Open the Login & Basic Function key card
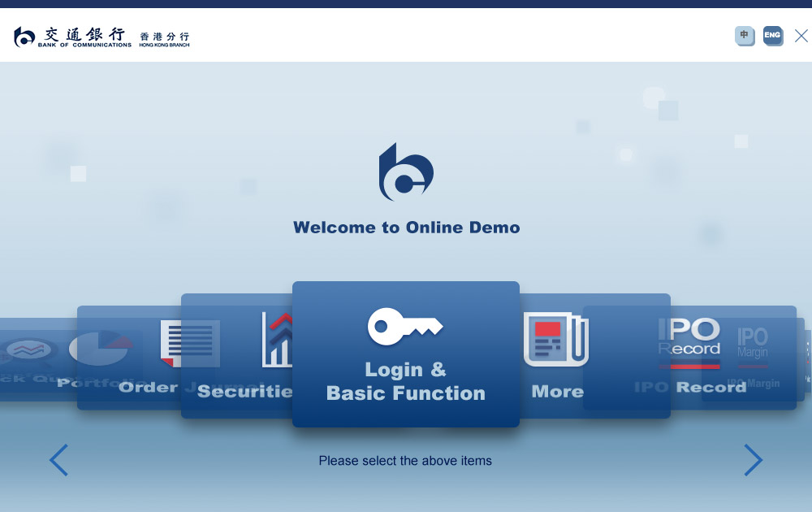This screenshot has height=512, width=812. pyautogui.click(x=405, y=354)
